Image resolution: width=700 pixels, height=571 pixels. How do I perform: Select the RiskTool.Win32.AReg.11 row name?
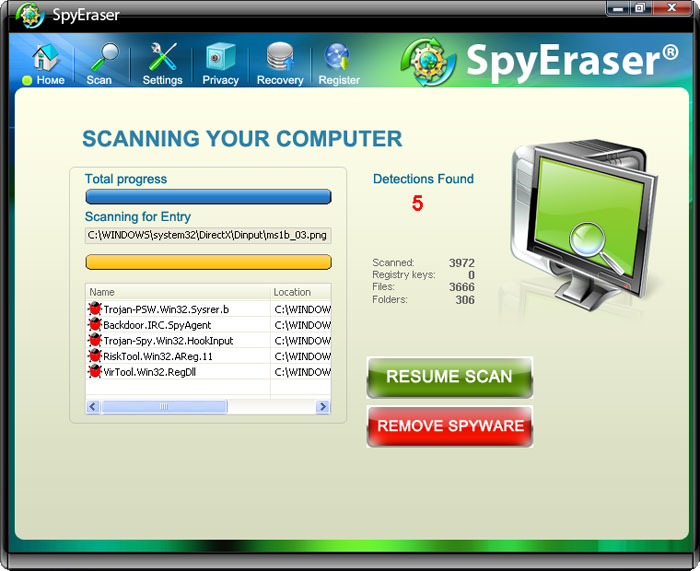[x=158, y=356]
